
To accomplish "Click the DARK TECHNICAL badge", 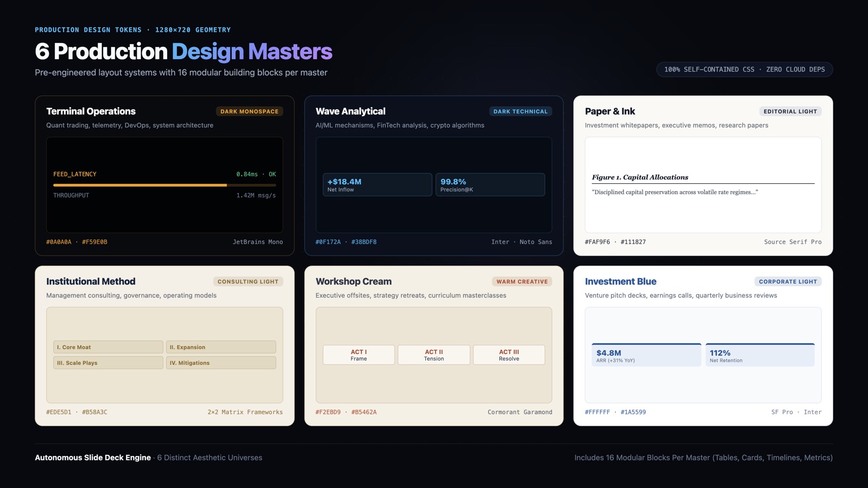I will tap(520, 111).
